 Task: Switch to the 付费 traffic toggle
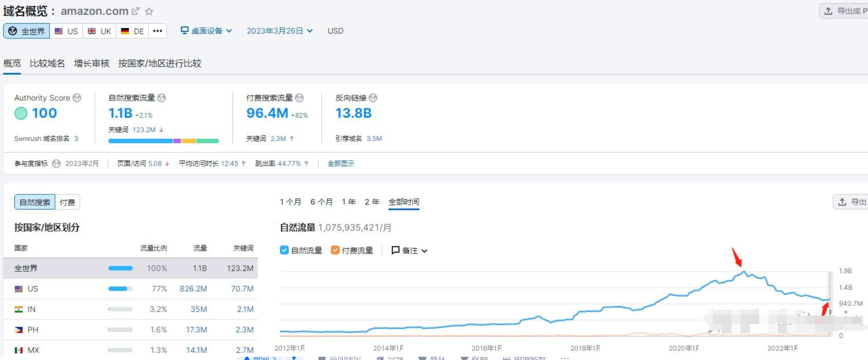pyautogui.click(x=68, y=202)
